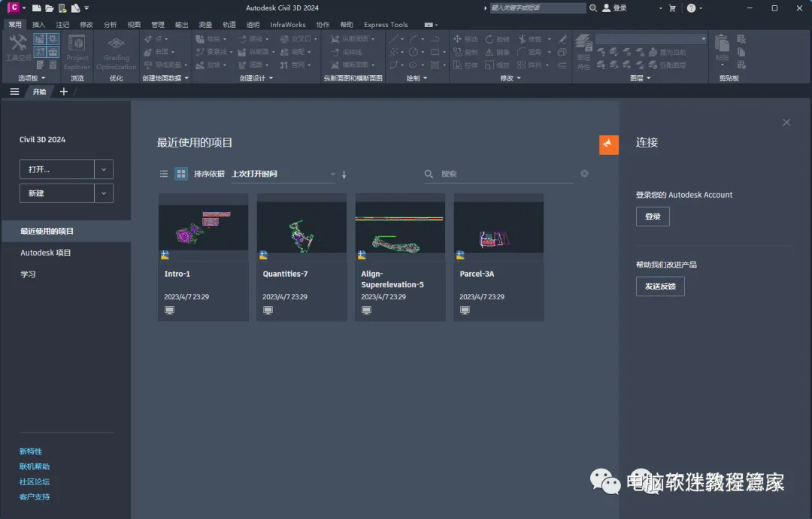
Task: Open the Civil 3D application menu logo
Action: [14, 8]
